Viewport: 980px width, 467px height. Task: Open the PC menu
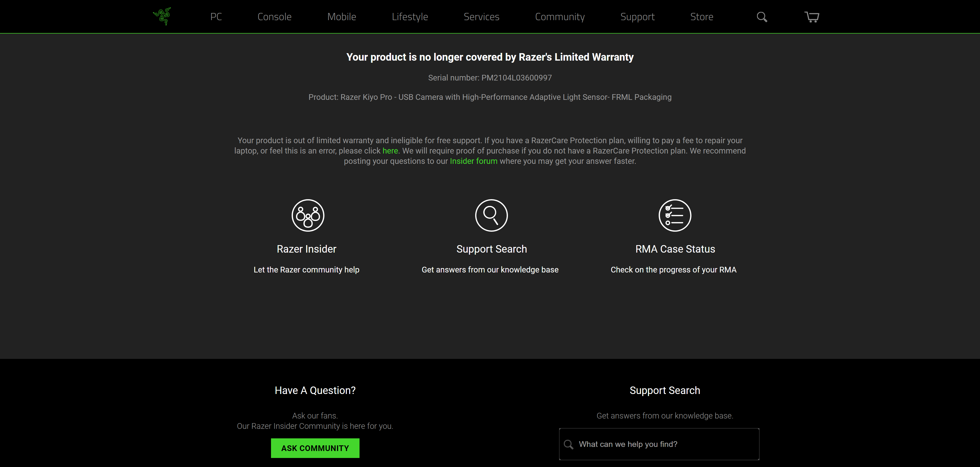[x=216, y=17]
